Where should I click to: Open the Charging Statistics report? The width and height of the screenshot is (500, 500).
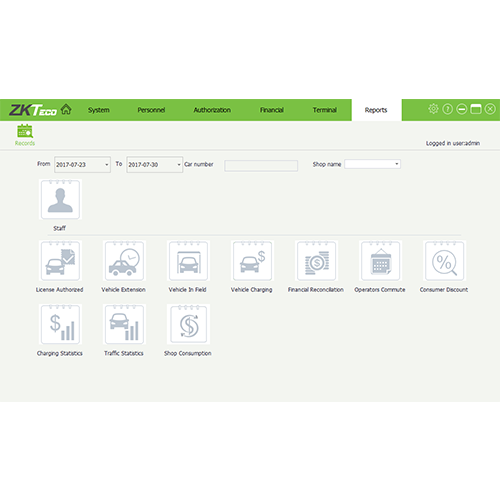point(60,324)
